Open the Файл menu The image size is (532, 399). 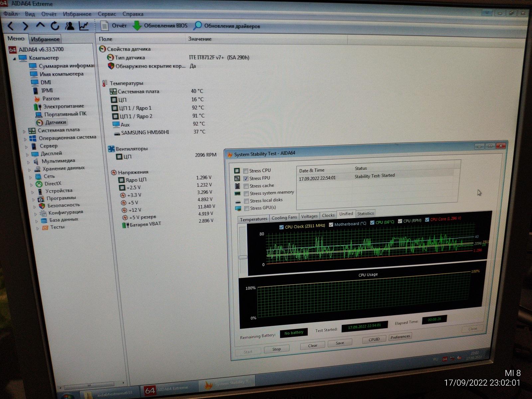[x=11, y=14]
